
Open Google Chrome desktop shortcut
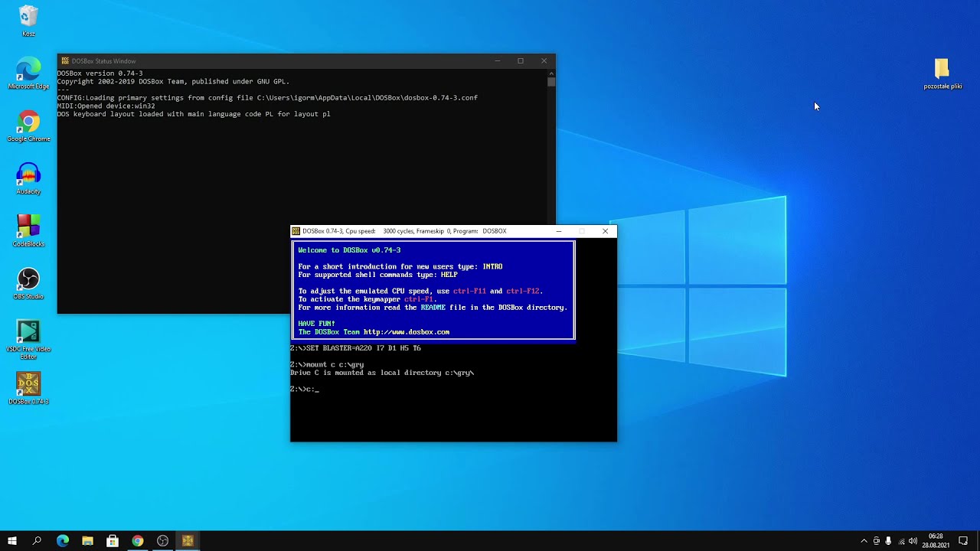[x=28, y=126]
